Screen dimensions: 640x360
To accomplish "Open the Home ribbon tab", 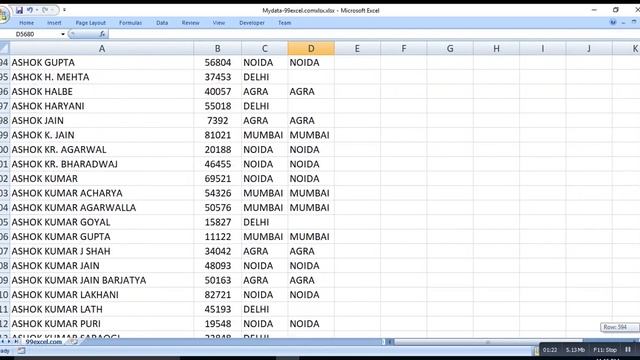I will 27,23.
